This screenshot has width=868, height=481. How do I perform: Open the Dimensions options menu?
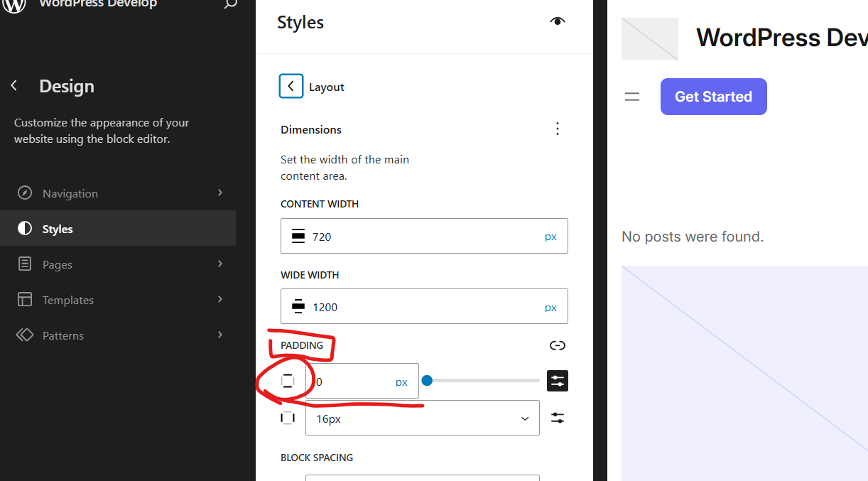pos(558,129)
